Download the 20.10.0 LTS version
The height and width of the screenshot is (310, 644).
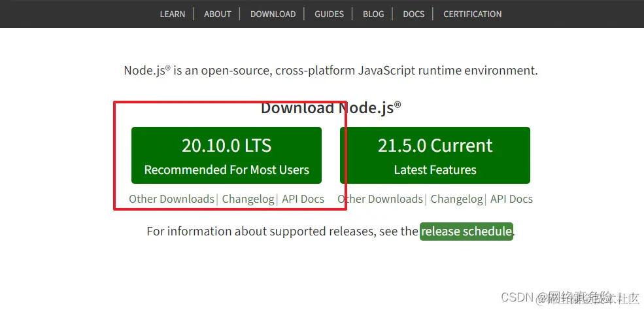tap(226, 155)
